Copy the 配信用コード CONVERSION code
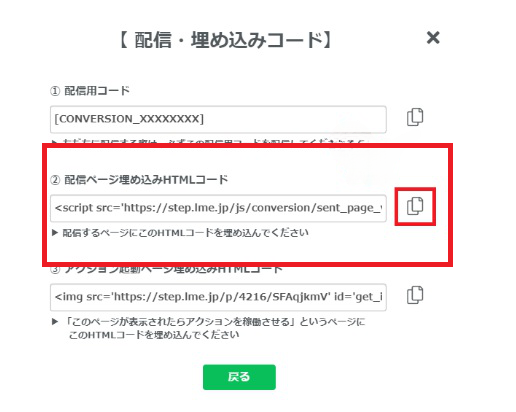This screenshot has width=516, height=412. (415, 117)
